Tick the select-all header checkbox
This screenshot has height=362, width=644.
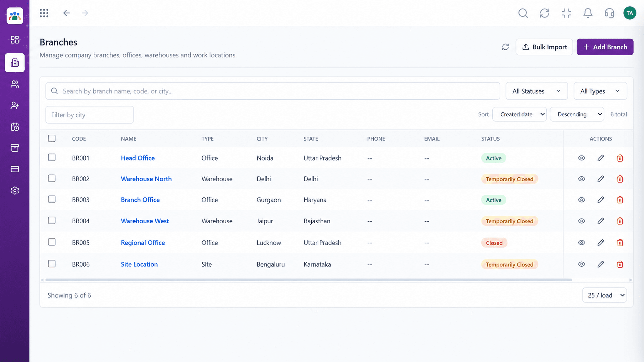pos(52,138)
